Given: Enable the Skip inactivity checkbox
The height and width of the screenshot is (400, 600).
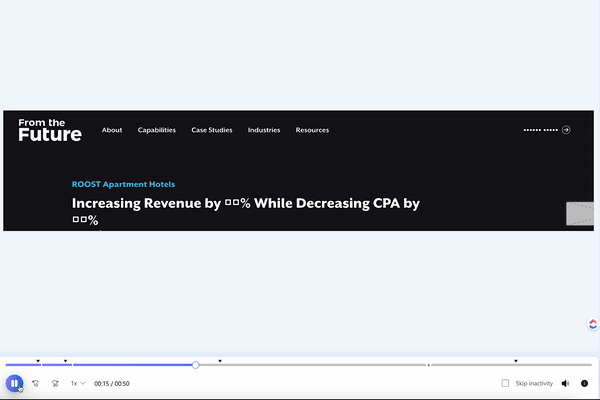Looking at the screenshot, I should coord(505,383).
